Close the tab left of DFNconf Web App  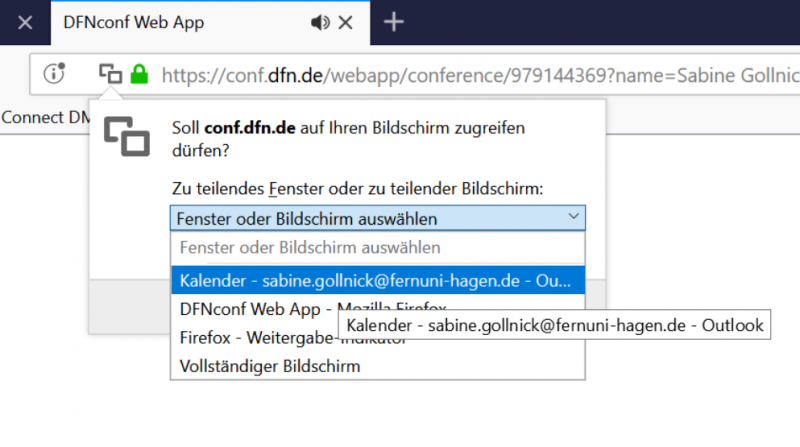25,22
